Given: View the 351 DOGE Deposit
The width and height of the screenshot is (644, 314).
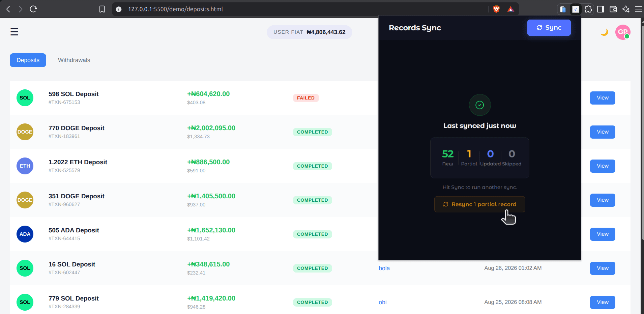Looking at the screenshot, I should click(603, 200).
